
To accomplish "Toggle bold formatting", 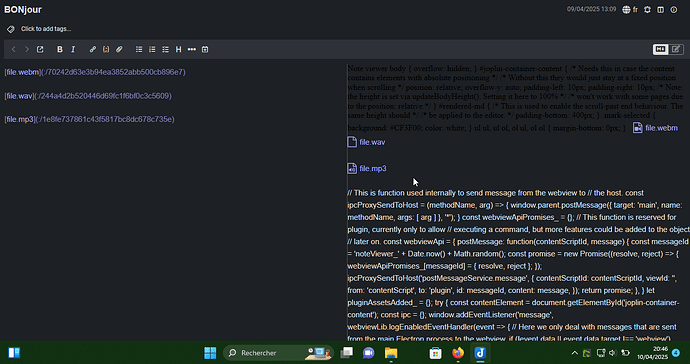I will [60, 49].
